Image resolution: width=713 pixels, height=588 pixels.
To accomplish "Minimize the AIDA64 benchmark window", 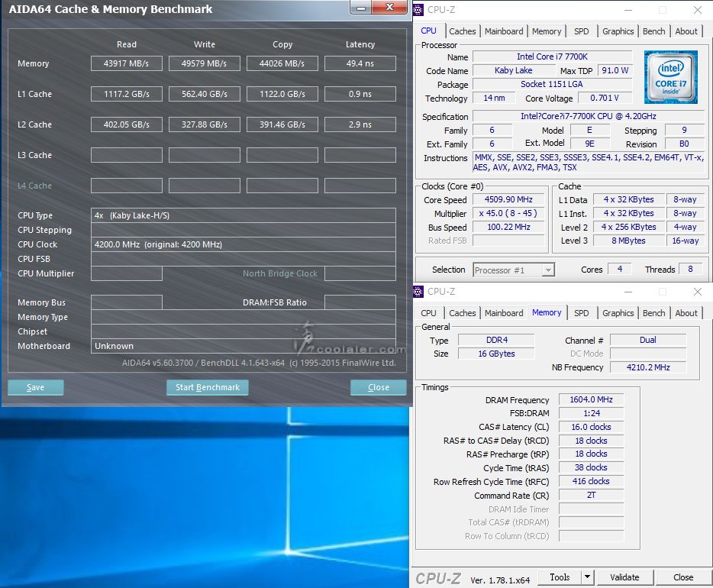I will (x=360, y=8).
